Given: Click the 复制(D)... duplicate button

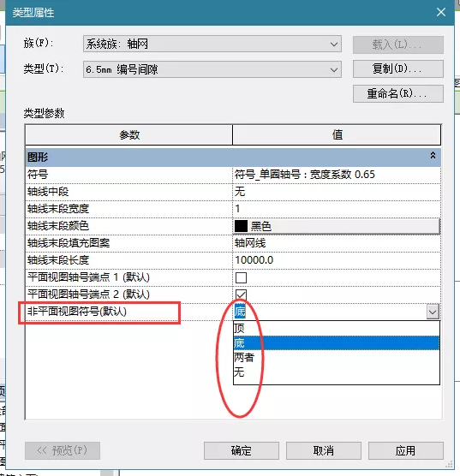Looking at the screenshot, I should click(398, 68).
